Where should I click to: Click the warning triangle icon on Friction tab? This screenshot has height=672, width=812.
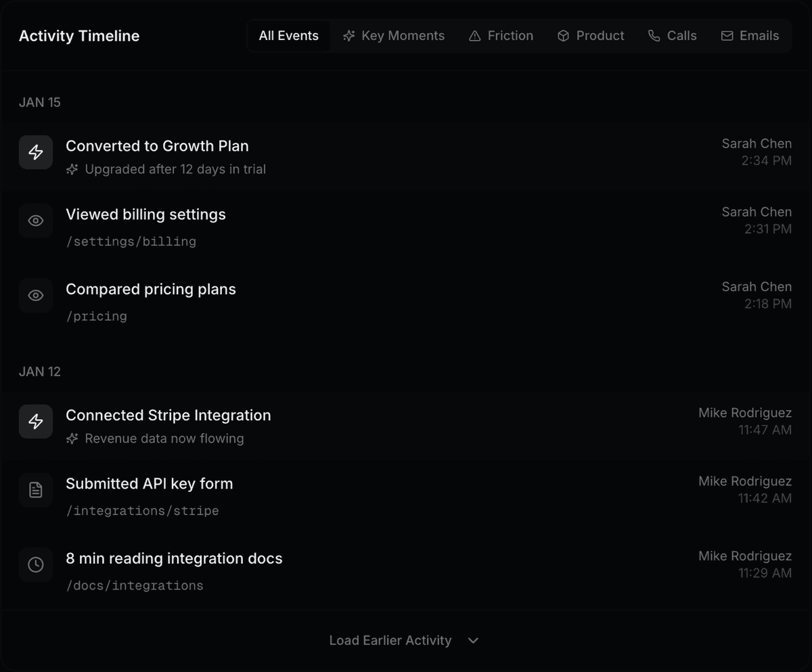(474, 35)
